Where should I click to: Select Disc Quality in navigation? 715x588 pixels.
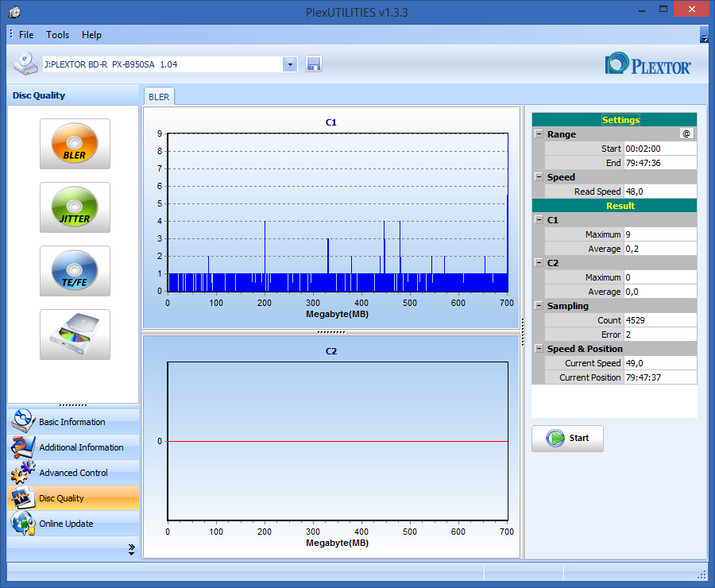coord(73,497)
